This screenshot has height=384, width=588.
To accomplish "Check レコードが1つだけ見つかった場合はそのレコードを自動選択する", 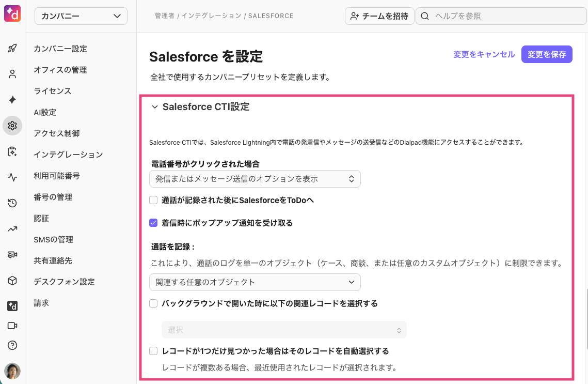I will pos(153,350).
